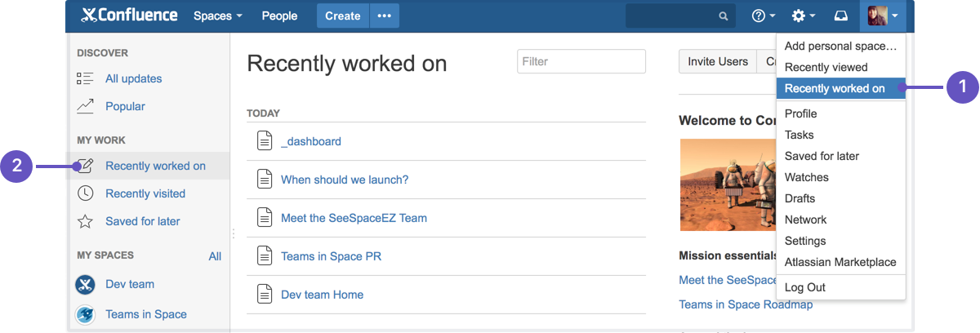Click page icon beside Dev team Home
The width and height of the screenshot is (980, 333).
tap(264, 294)
